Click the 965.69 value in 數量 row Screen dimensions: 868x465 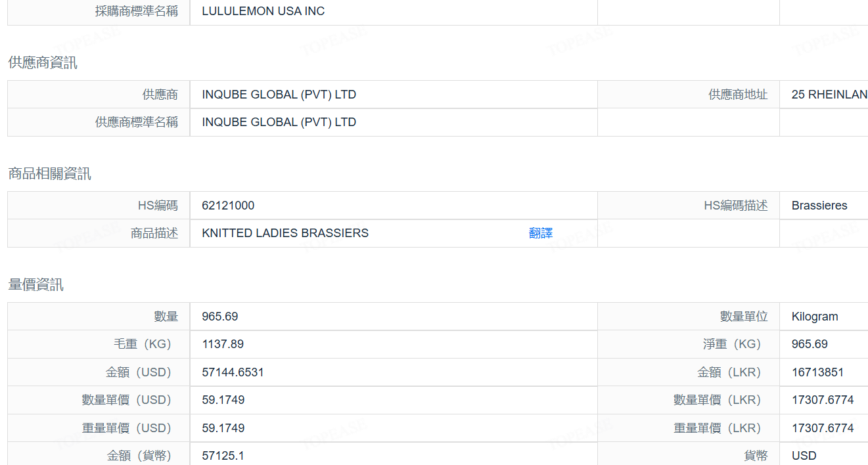coord(220,317)
